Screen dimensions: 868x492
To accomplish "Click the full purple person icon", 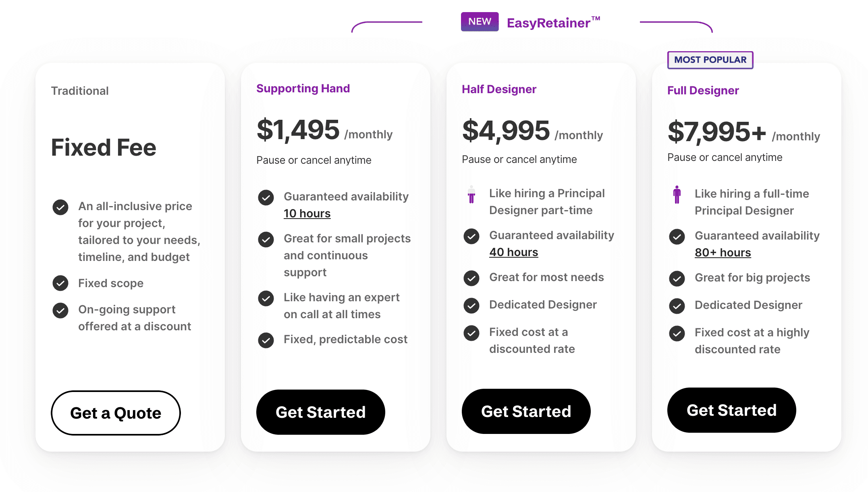I will tap(677, 194).
